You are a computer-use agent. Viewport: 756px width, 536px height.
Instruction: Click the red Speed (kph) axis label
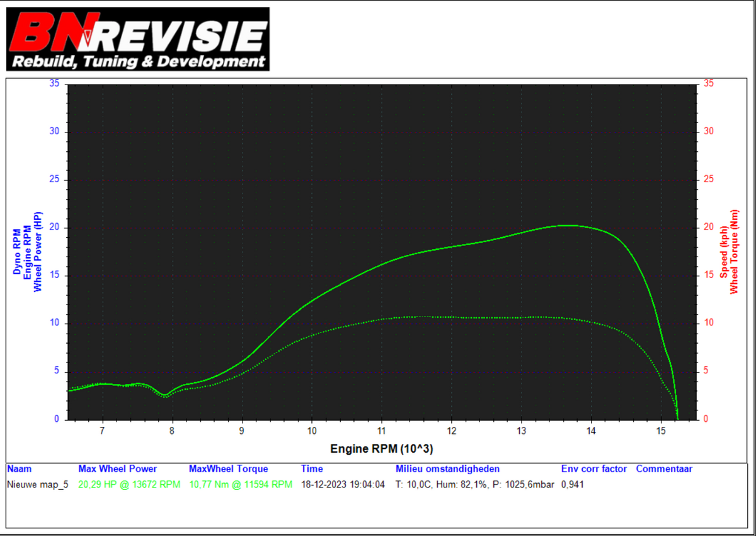(x=724, y=252)
